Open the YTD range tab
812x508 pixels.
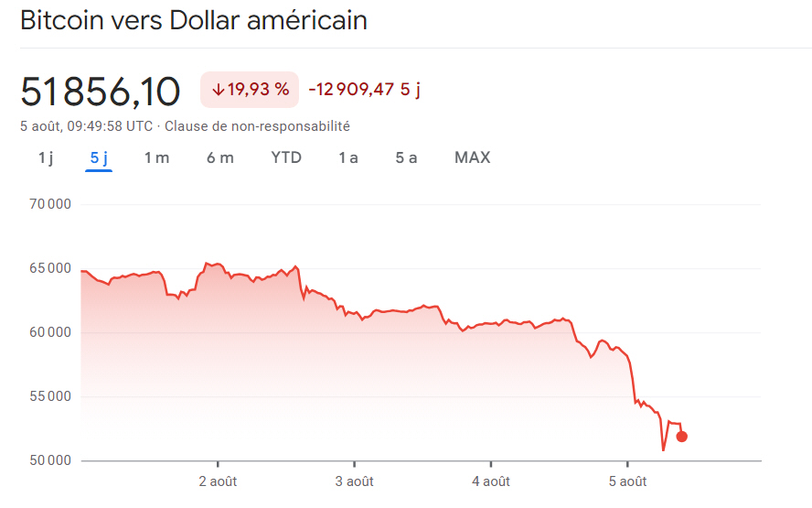click(286, 157)
